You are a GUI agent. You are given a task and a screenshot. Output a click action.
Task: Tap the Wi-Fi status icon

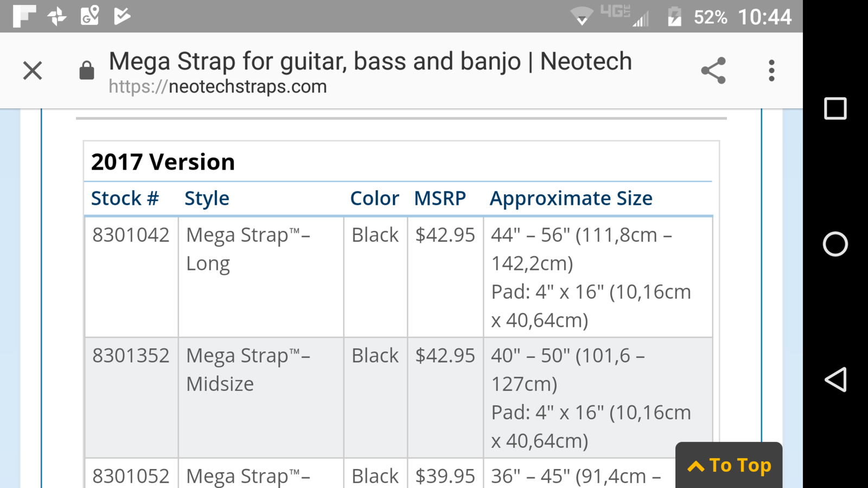coord(582,16)
